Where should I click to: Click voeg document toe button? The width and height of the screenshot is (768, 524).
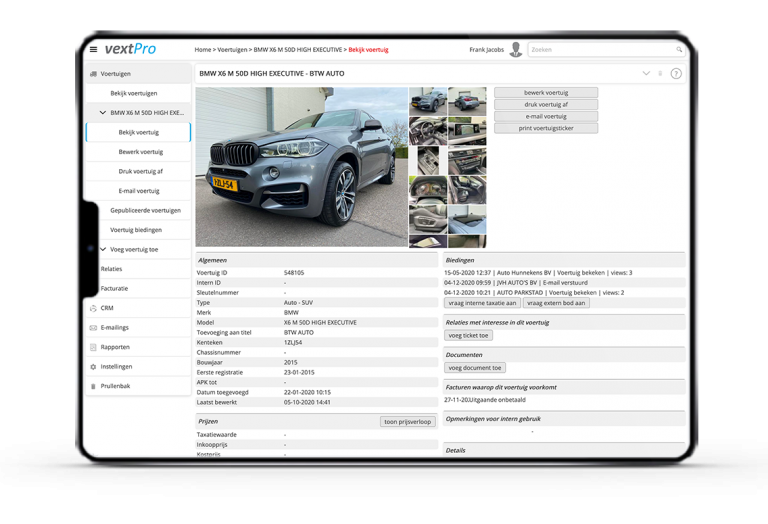[x=475, y=368]
